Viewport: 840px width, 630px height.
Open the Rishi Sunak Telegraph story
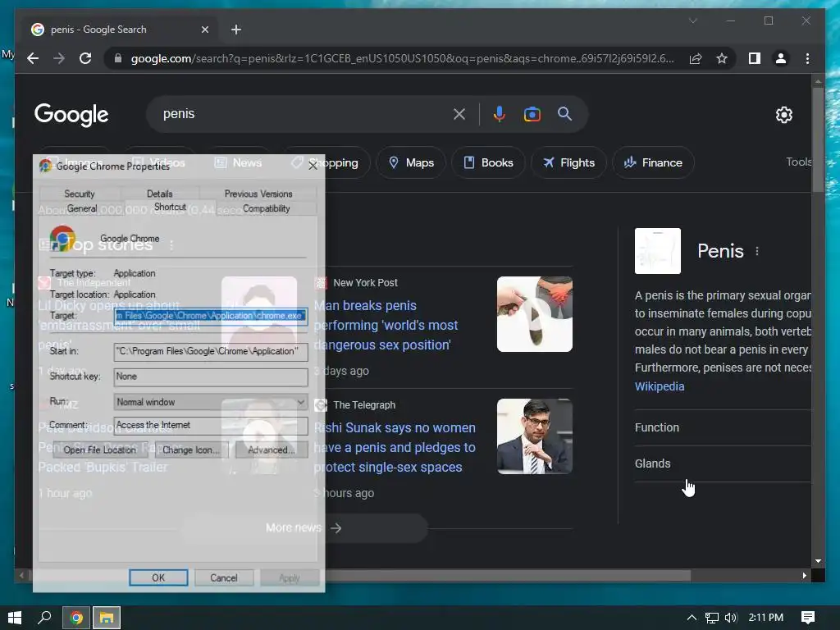tap(395, 447)
